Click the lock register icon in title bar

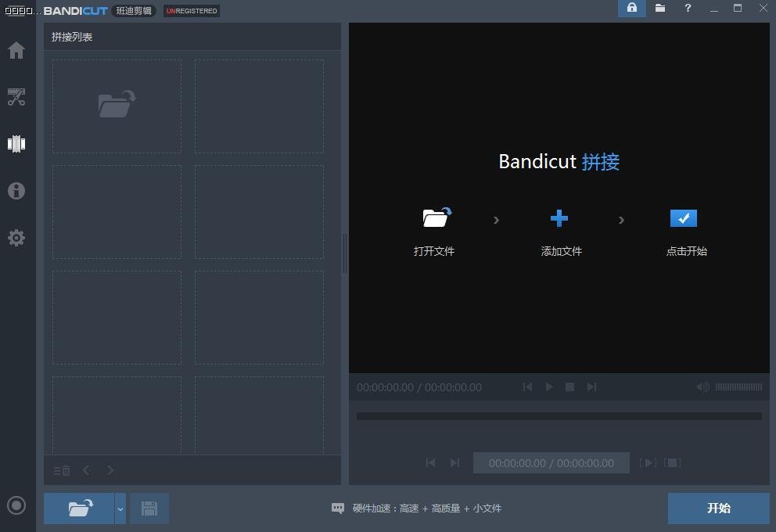coord(632,8)
